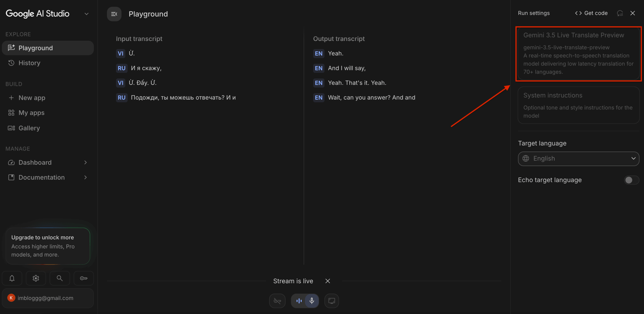Click the Playground icon in sidebar
This screenshot has width=644, height=314.
click(x=11, y=48)
